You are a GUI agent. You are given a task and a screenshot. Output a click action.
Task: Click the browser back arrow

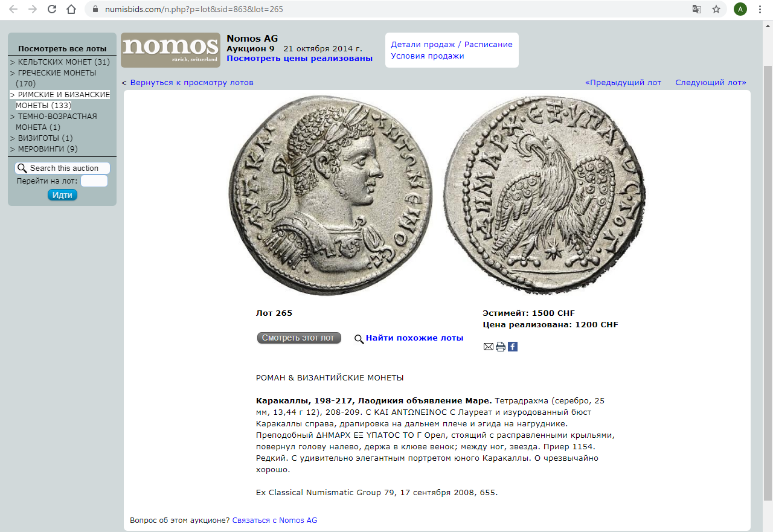click(x=13, y=9)
